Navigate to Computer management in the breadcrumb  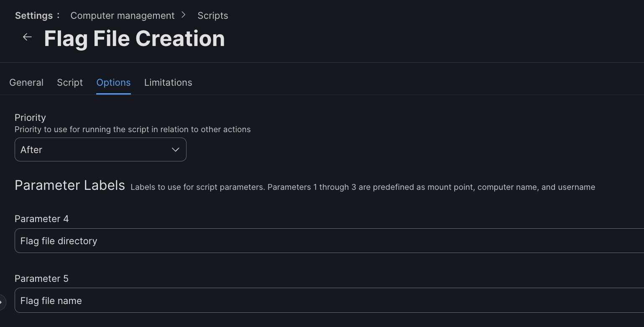point(123,15)
